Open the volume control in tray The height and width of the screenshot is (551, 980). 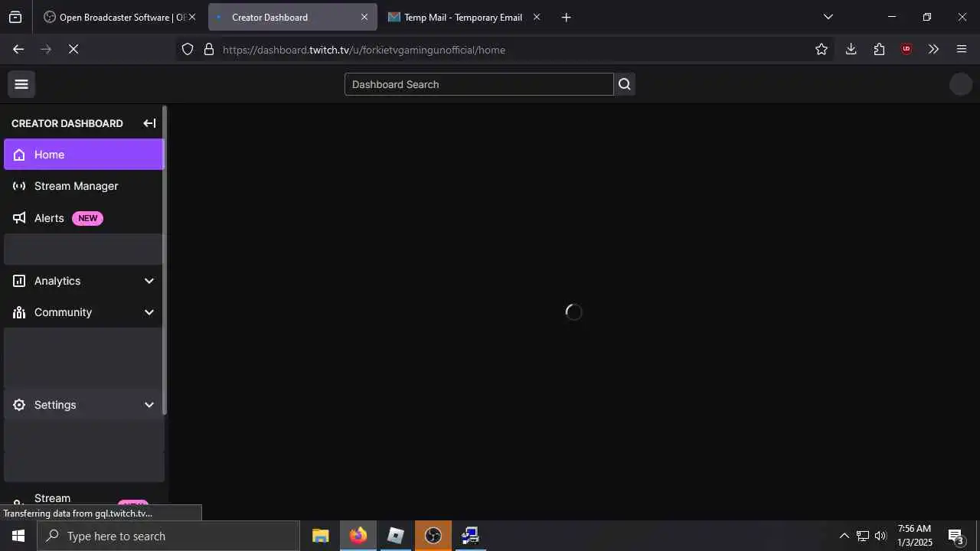pyautogui.click(x=880, y=536)
